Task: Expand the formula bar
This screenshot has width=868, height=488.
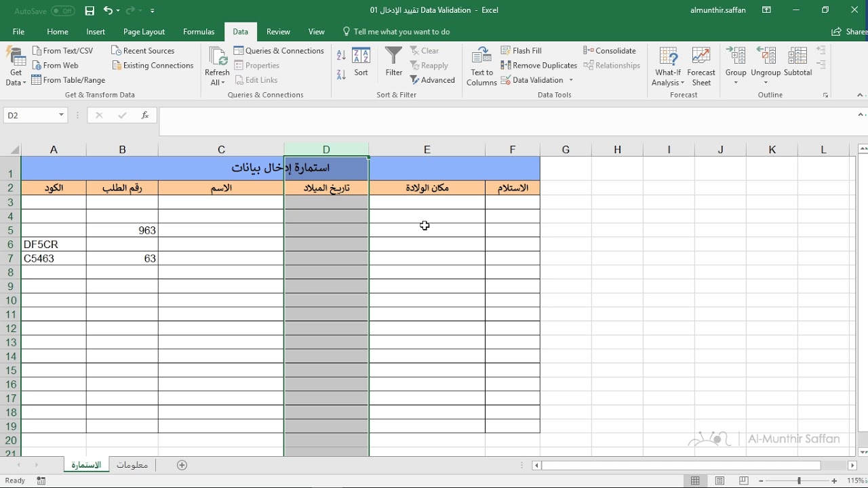Action: point(860,115)
